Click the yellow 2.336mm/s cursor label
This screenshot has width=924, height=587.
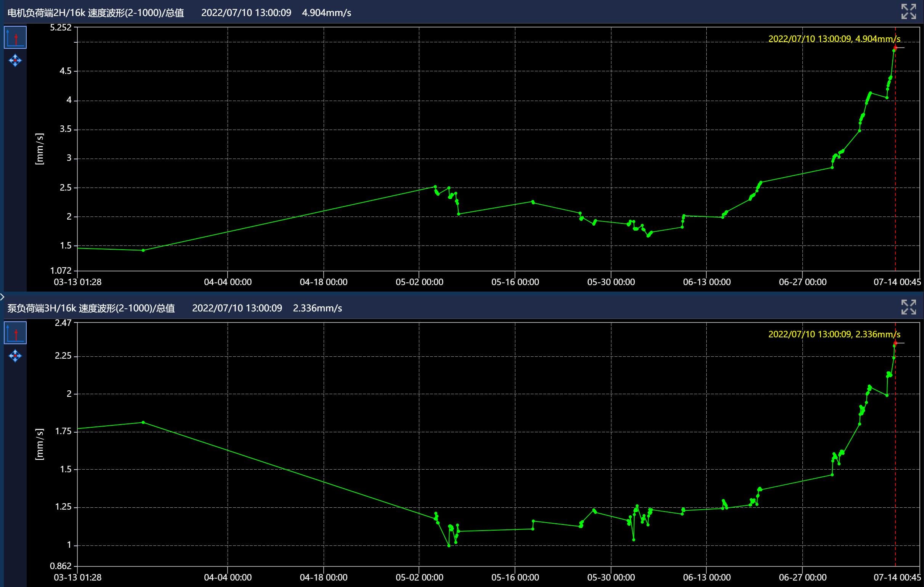tap(834, 334)
